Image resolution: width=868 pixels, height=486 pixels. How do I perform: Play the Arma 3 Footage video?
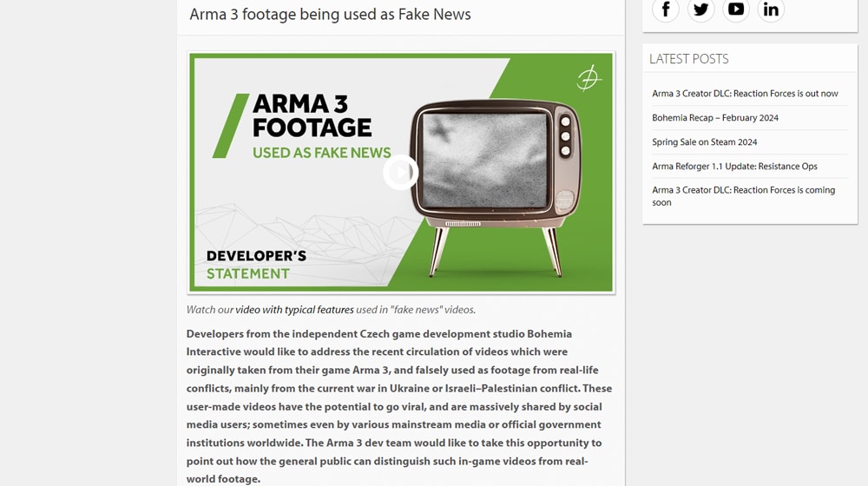tap(400, 173)
